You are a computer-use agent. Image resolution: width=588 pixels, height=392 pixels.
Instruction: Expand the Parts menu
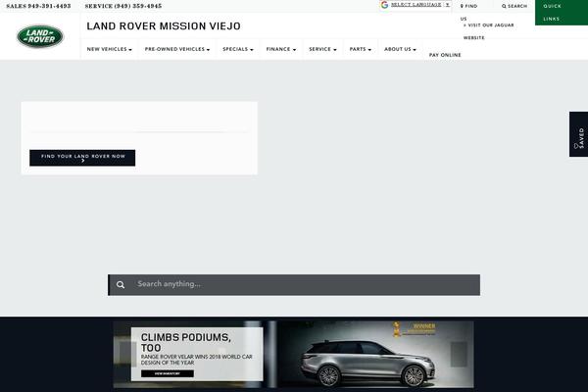361,49
